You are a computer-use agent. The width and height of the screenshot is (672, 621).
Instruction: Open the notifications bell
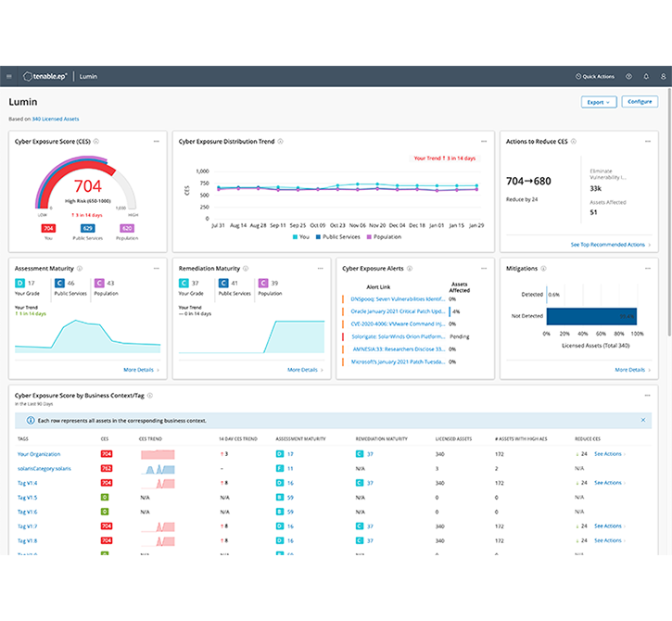pyautogui.click(x=646, y=76)
